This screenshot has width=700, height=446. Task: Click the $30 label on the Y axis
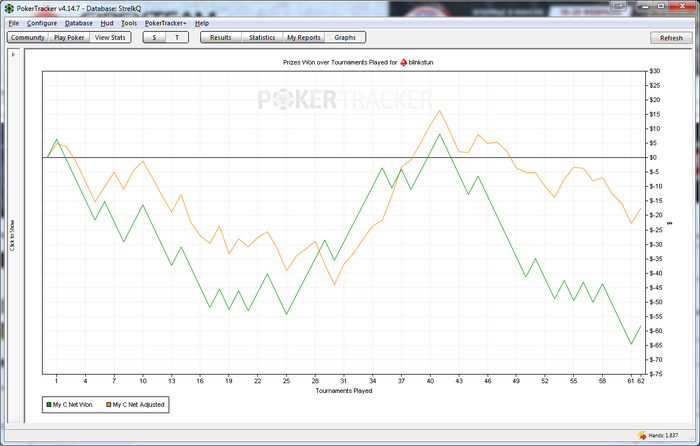point(655,71)
